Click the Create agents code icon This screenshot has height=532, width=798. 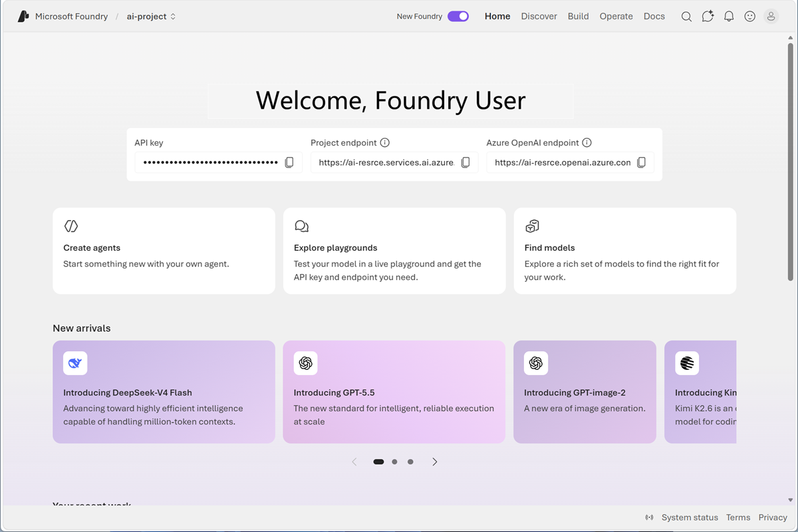point(71,226)
